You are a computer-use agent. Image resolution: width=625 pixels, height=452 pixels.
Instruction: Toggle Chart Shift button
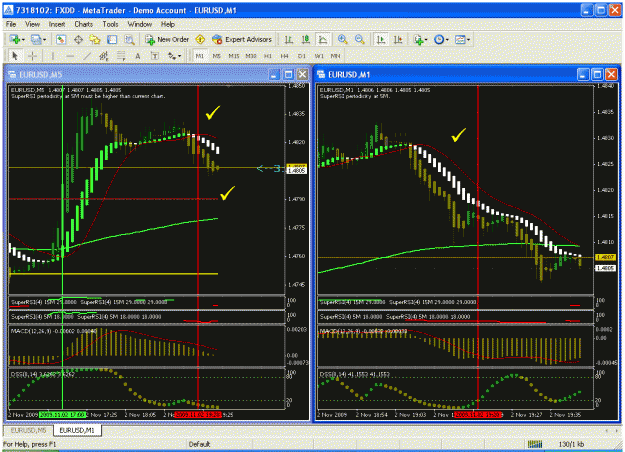[x=398, y=39]
